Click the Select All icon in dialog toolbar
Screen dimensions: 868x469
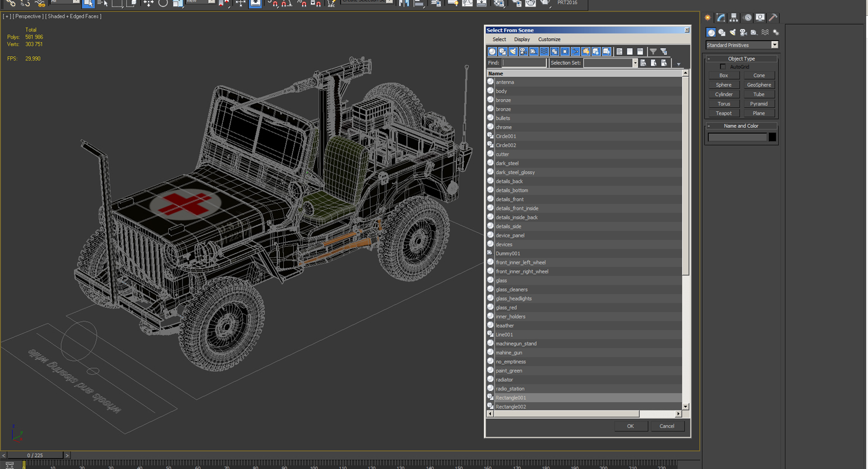pos(619,52)
